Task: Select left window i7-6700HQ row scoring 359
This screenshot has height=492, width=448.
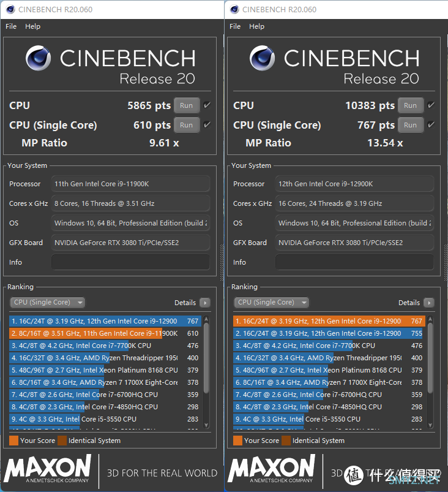Action: (x=105, y=395)
